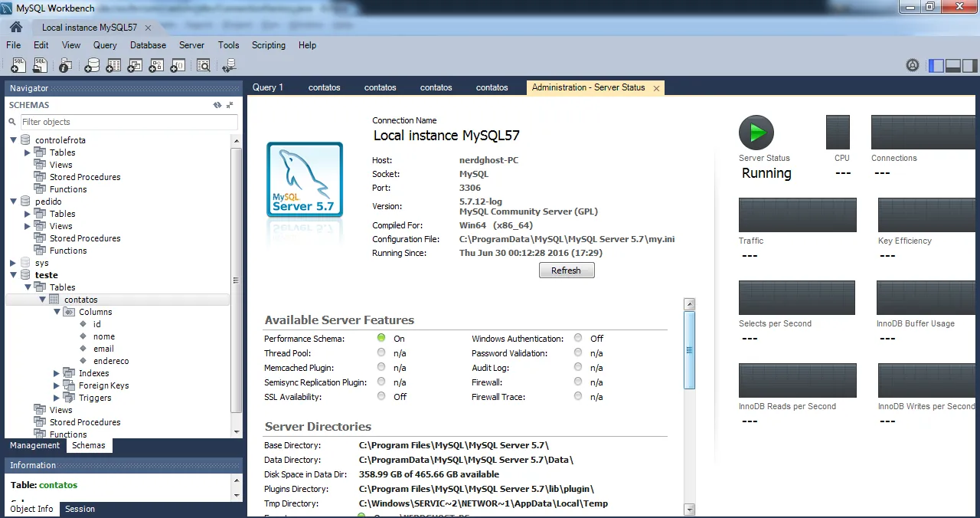Viewport: 980px width, 518px height.
Task: Switch to the Query 1 tab
Action: 268,87
